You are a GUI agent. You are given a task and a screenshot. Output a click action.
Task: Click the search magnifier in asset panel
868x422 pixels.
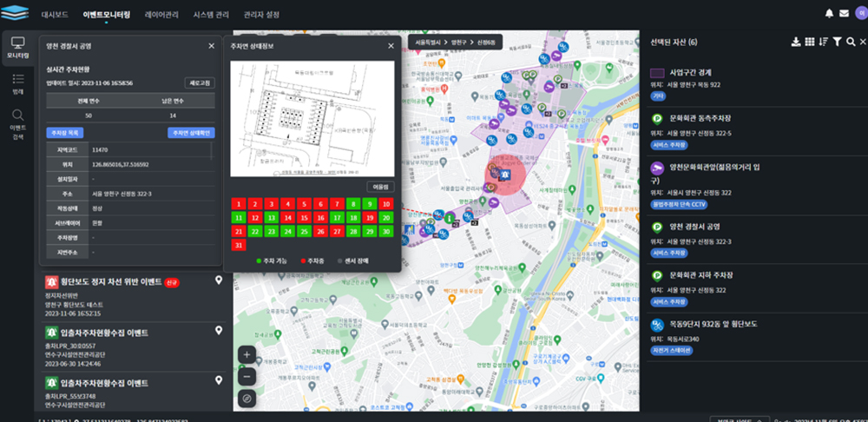pos(850,42)
